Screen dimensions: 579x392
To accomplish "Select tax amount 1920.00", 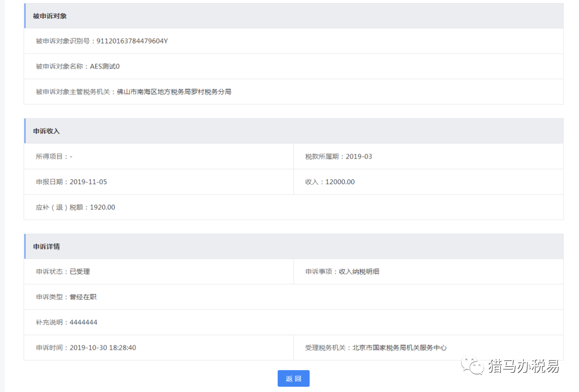I will point(102,207).
